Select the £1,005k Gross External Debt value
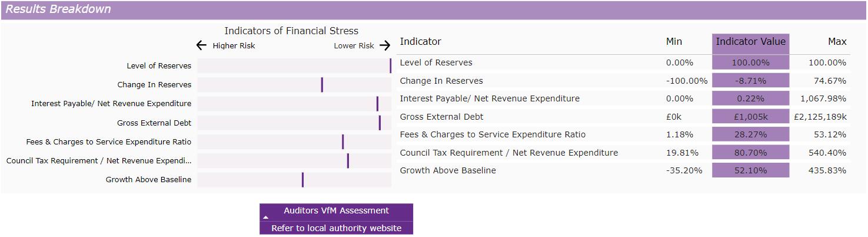 pyautogui.click(x=750, y=117)
